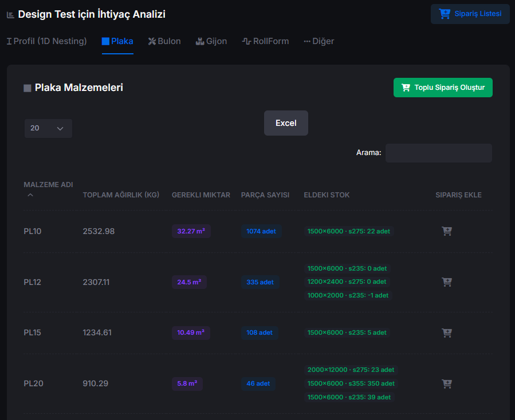The height and width of the screenshot is (420, 515).
Task: Click weight value 1234.61
Action: pos(97,332)
